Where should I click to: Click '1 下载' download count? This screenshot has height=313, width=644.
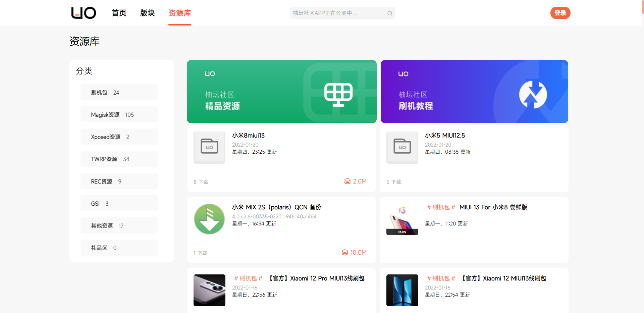(200, 253)
